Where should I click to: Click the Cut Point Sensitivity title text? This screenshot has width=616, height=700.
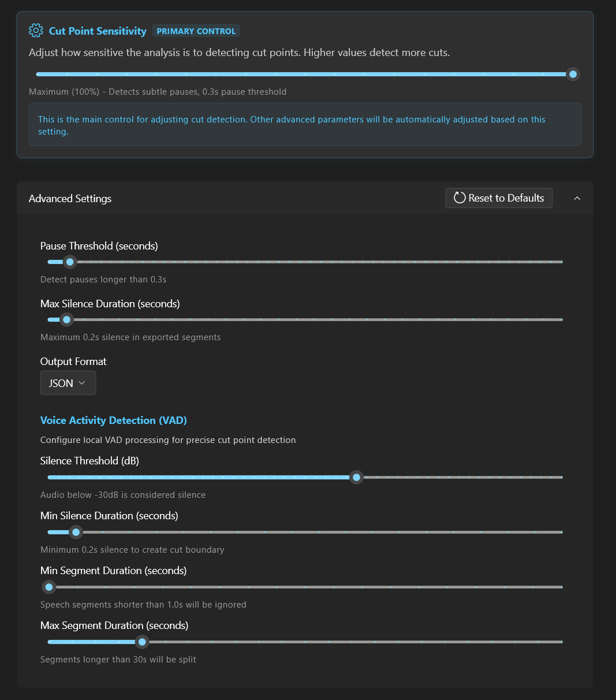click(x=98, y=31)
